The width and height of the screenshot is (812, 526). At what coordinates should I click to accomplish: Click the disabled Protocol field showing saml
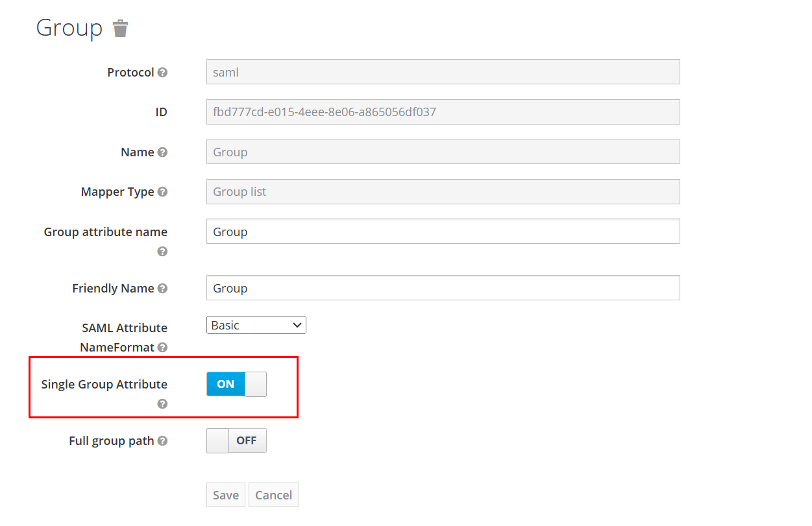point(443,72)
